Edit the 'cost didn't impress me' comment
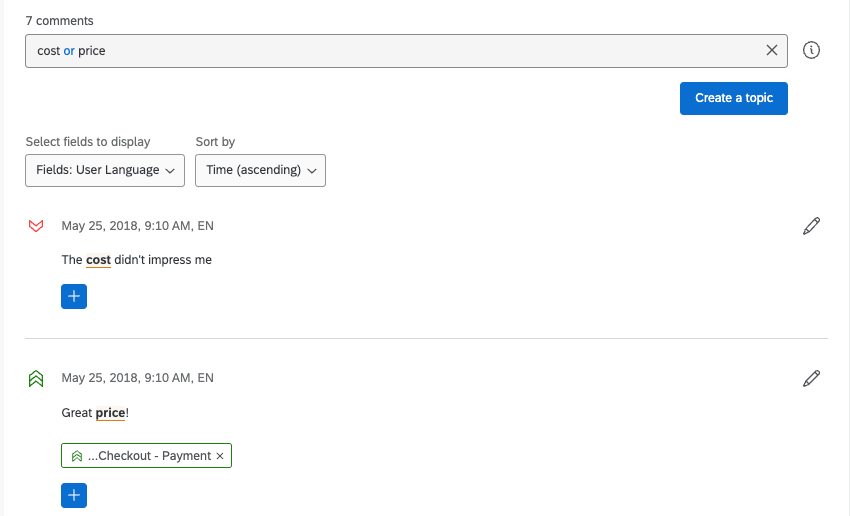This screenshot has width=850, height=516. click(x=811, y=226)
